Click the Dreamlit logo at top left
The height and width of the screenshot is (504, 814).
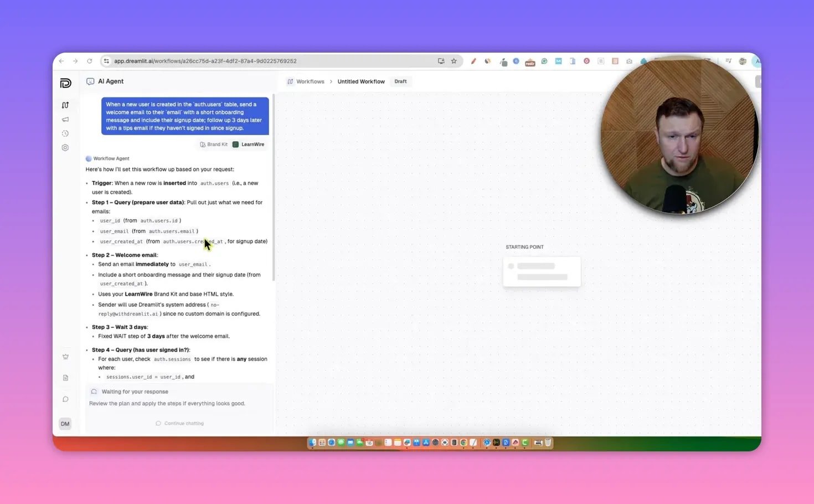pos(65,83)
